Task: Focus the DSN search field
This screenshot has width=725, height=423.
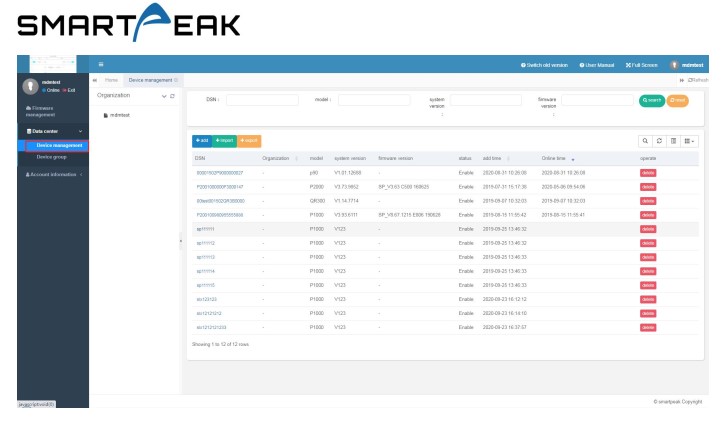Action: pyautogui.click(x=262, y=100)
